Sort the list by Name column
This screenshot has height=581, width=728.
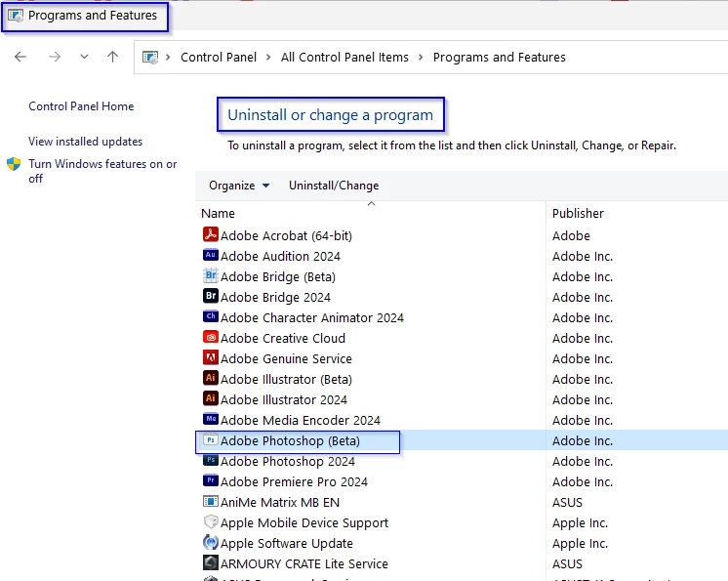(x=218, y=214)
